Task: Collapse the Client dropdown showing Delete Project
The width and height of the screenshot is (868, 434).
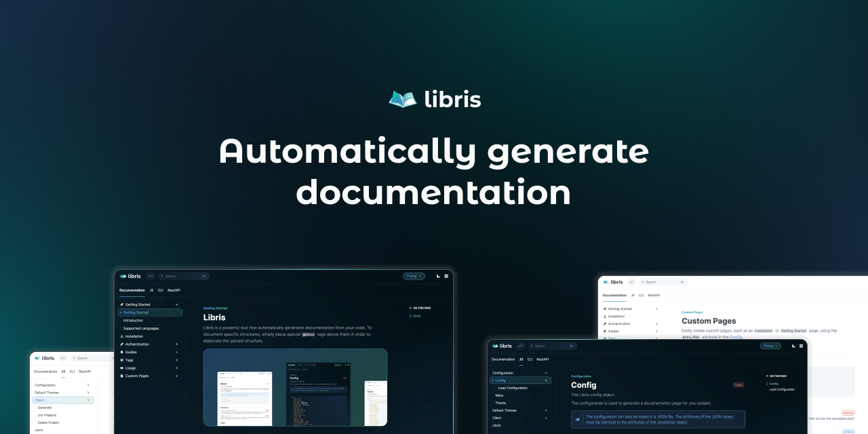Action: [x=89, y=400]
